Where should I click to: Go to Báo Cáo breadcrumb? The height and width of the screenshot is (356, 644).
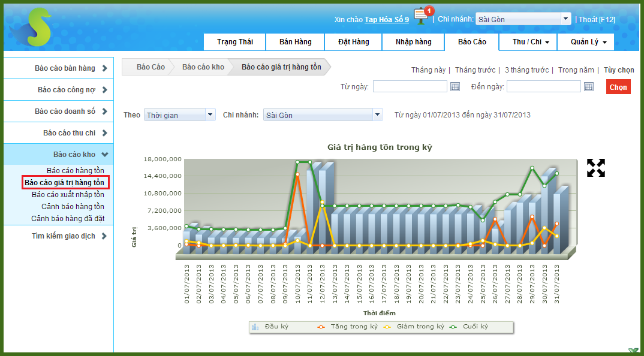[149, 67]
